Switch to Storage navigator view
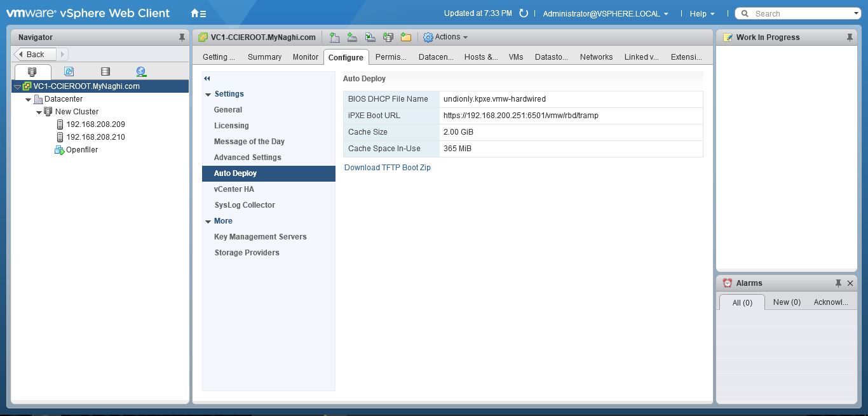The width and height of the screenshot is (868, 416). 105,72
